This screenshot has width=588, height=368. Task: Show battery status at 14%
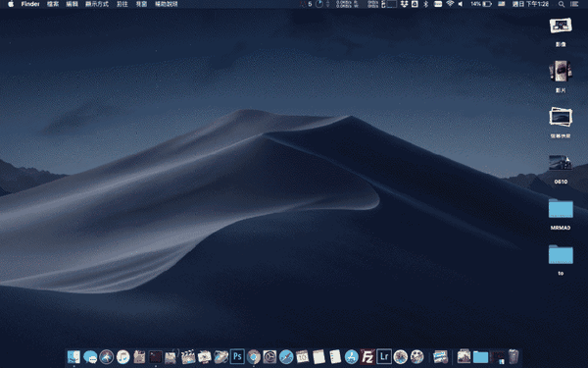coord(481,4)
